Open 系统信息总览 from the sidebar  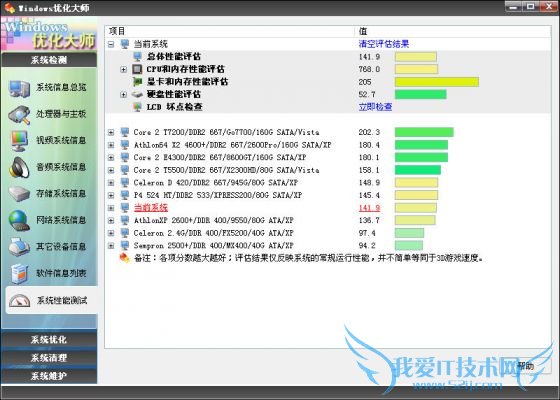(x=48, y=88)
